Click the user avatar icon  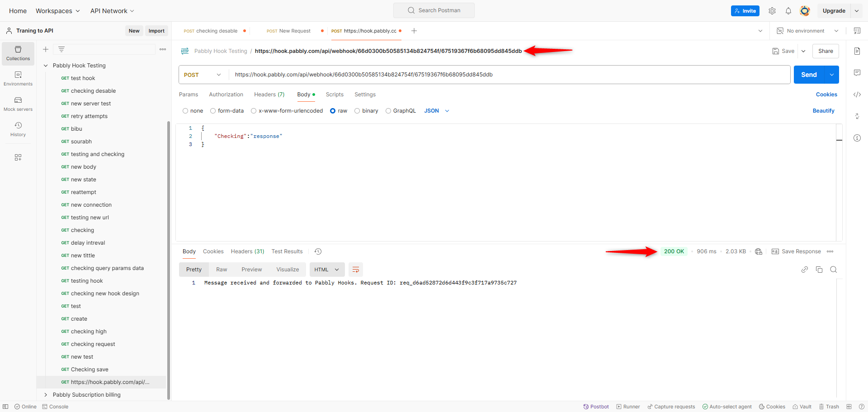pyautogui.click(x=805, y=11)
